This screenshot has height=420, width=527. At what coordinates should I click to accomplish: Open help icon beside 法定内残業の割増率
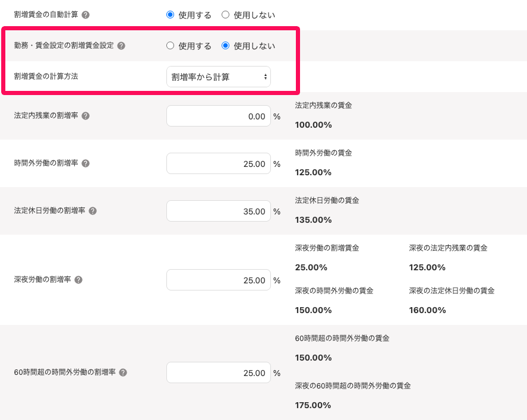point(86,116)
